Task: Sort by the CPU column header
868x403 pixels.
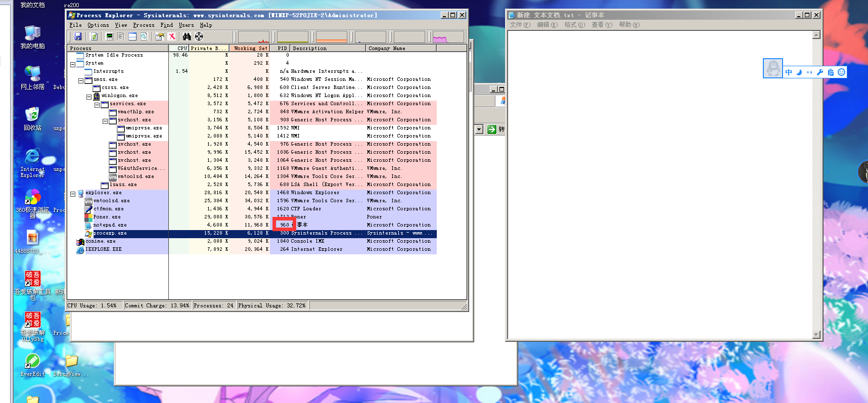Action: point(179,48)
